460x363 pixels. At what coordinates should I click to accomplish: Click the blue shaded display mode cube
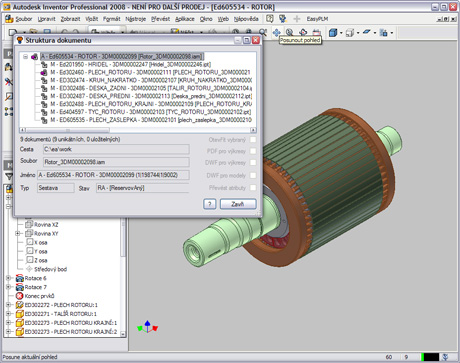point(333,33)
